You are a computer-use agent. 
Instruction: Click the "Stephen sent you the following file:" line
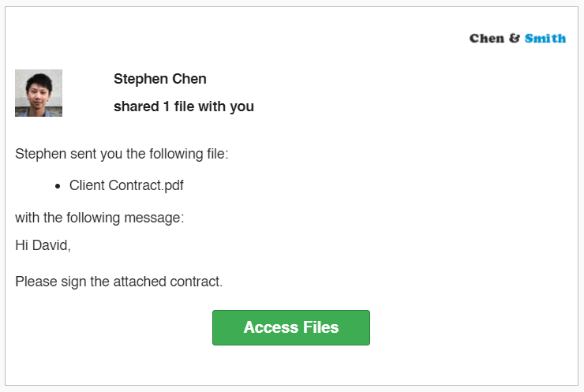click(x=122, y=154)
